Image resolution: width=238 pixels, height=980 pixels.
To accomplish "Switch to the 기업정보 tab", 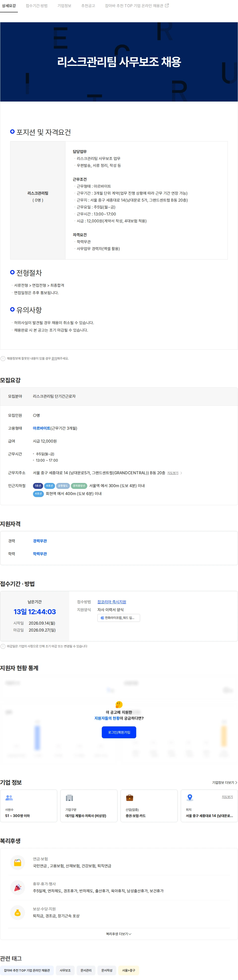I will [x=64, y=6].
